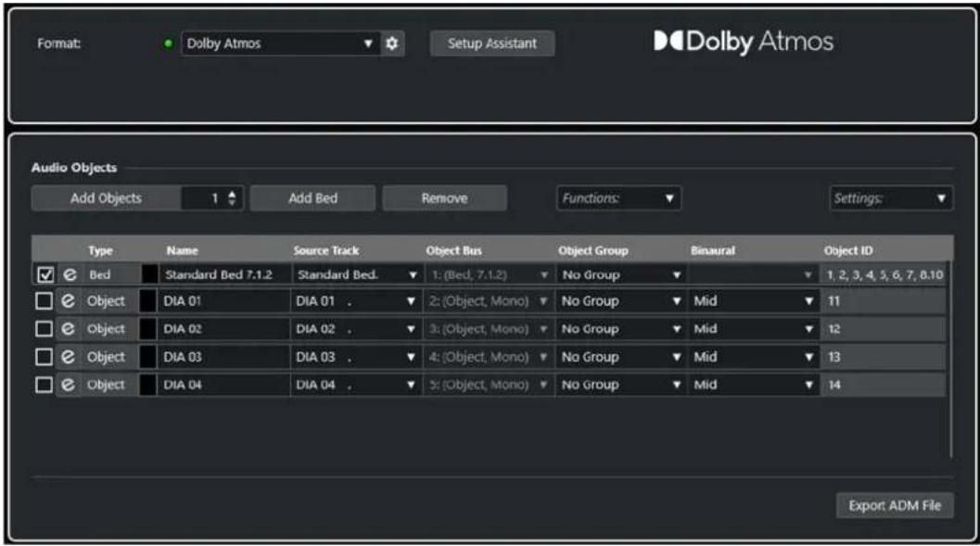
Task: Open Source Track dropdown for DIA 03
Action: (356, 357)
